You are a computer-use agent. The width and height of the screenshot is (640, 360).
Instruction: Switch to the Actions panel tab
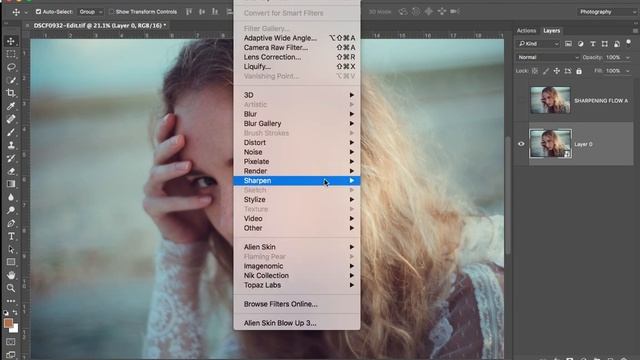[x=526, y=31]
